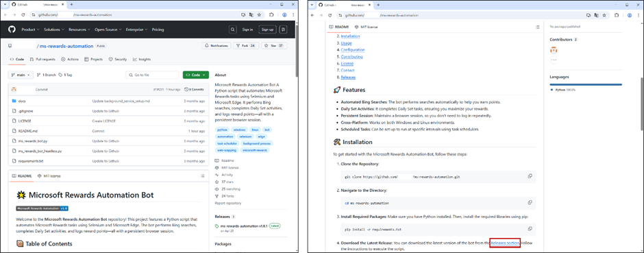Open README outline list icon in right window
Screen dimensions: 644x253
pos(537,27)
